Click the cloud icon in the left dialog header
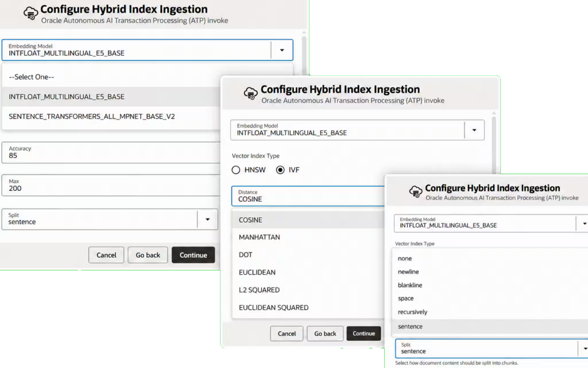This screenshot has width=588, height=368. 31,14
